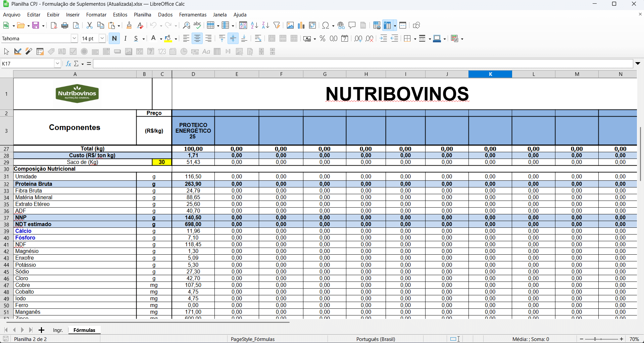Insert an image into sheet
The image size is (644, 343).
pos(290,26)
